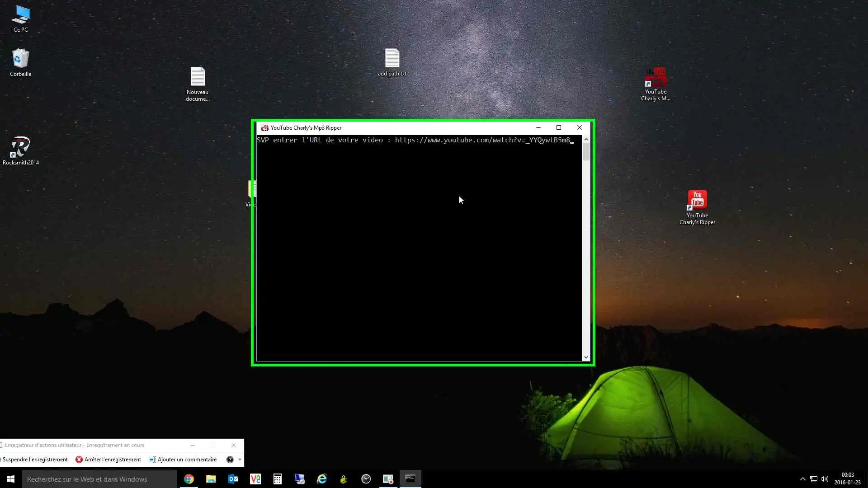Select the Nouveau document text file icon

pyautogui.click(x=198, y=84)
